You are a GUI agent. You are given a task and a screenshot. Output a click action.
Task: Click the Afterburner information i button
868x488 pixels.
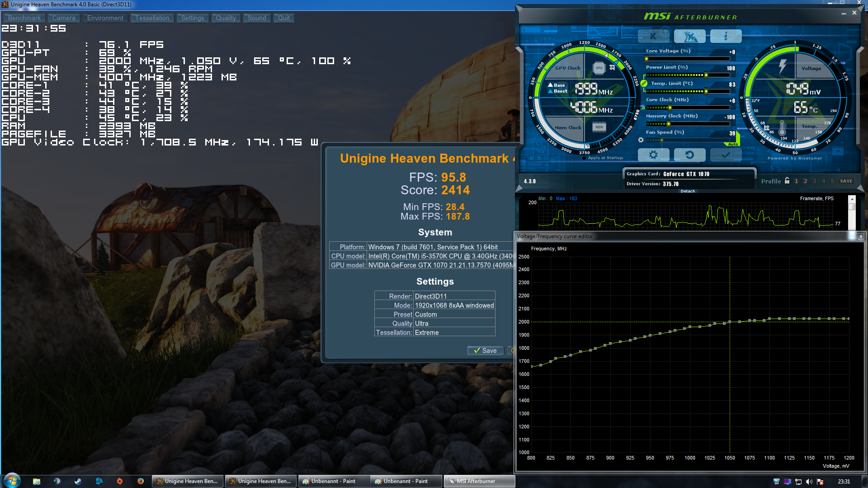pos(726,36)
